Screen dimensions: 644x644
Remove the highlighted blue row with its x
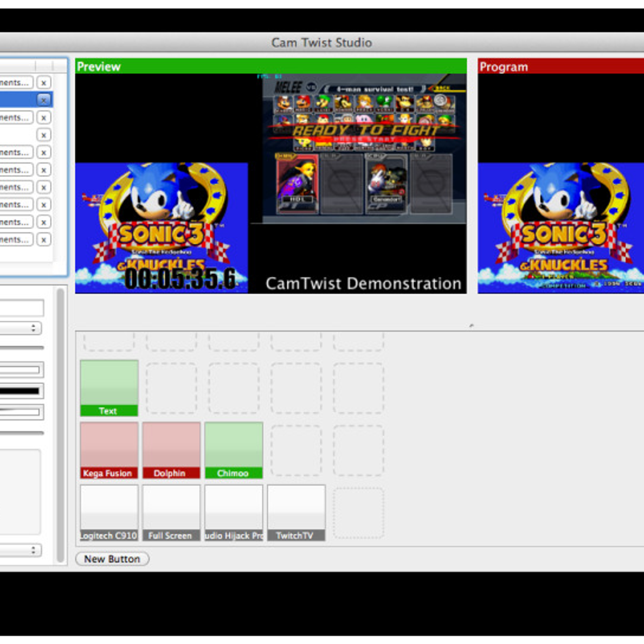pyautogui.click(x=44, y=100)
